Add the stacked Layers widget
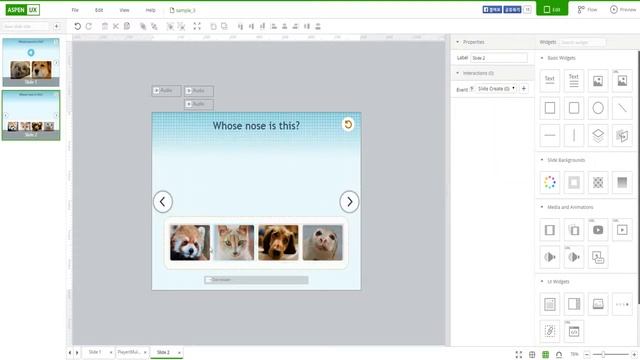Screen dimensions: 640x360 tap(598, 135)
